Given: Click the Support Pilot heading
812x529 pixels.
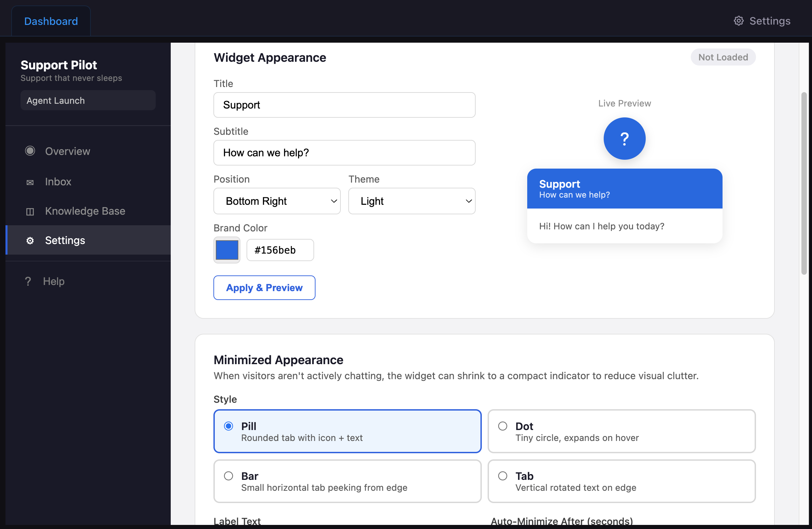Looking at the screenshot, I should pos(59,65).
